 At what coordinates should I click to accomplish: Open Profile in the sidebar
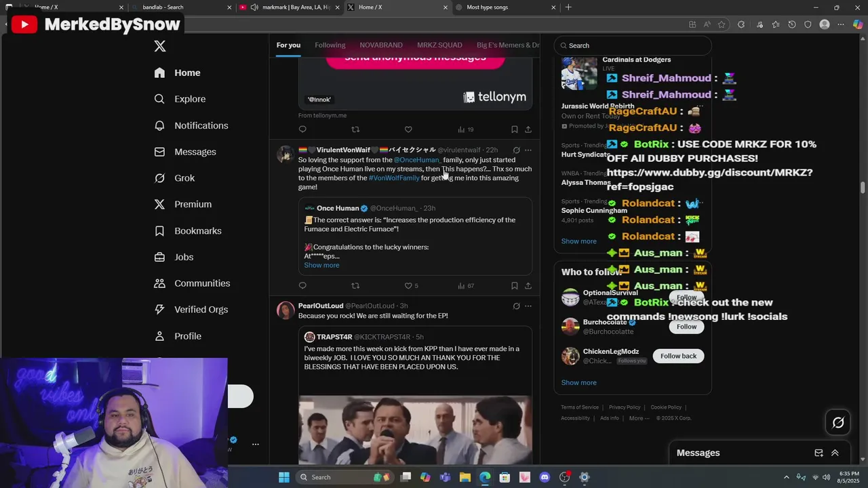(178, 336)
